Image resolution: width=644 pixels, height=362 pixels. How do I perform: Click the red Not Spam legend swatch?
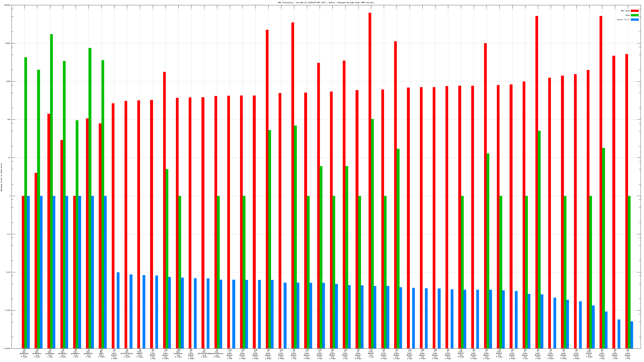635,11
